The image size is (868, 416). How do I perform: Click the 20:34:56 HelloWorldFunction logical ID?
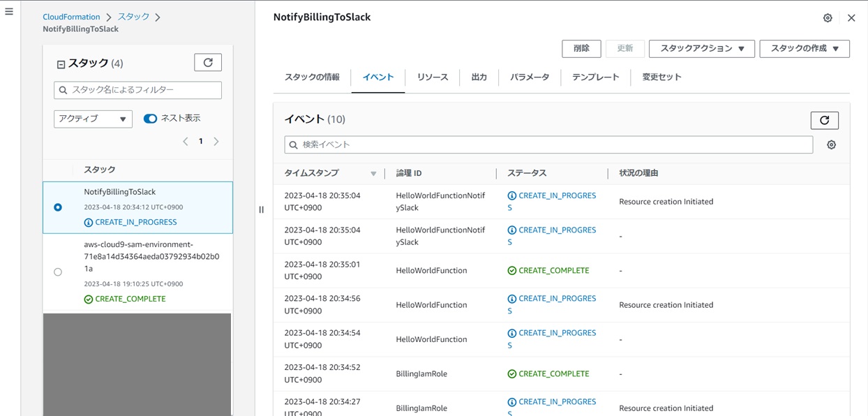point(431,305)
